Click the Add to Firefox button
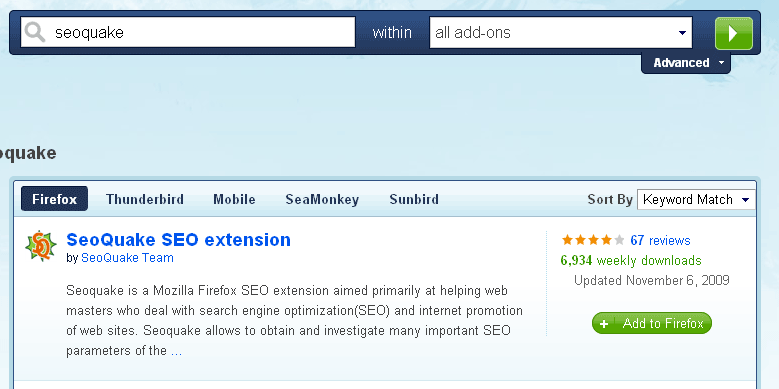 652,323
